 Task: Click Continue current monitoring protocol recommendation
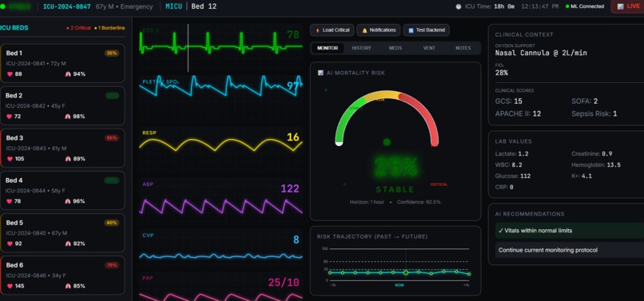pos(570,250)
